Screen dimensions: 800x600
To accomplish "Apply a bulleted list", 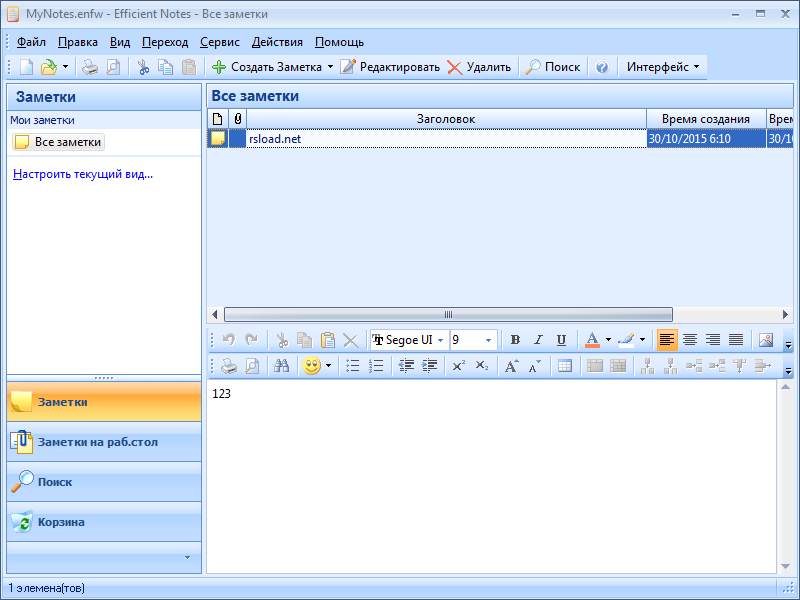I will point(353,366).
